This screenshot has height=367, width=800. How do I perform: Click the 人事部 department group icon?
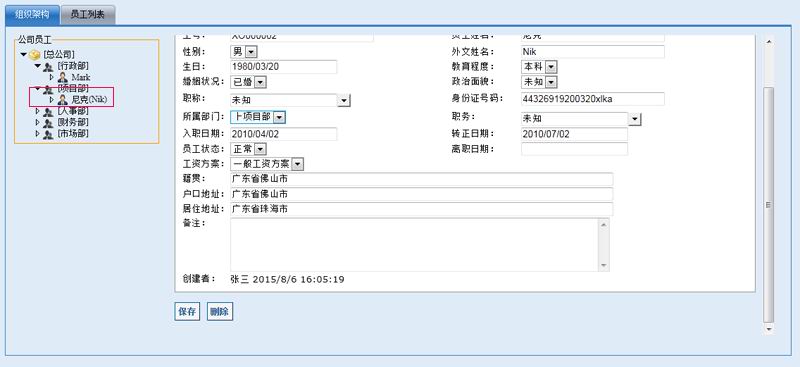click(x=48, y=111)
